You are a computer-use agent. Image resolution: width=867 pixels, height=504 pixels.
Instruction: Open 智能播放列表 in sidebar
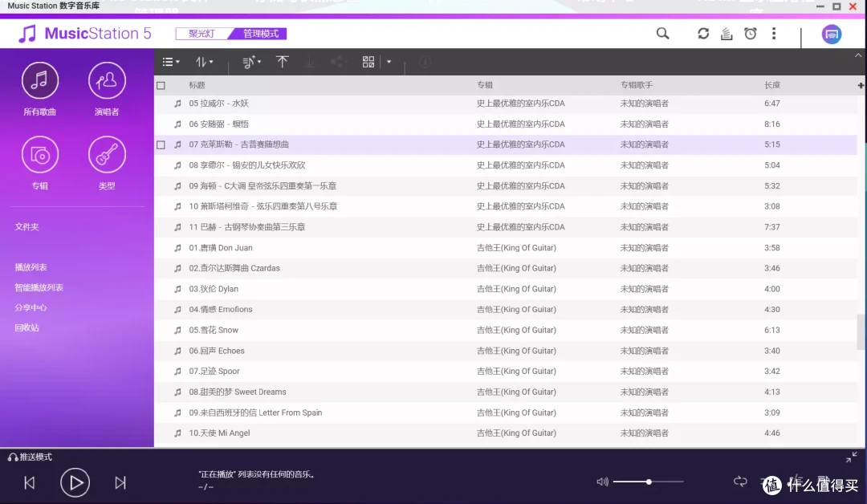click(39, 287)
